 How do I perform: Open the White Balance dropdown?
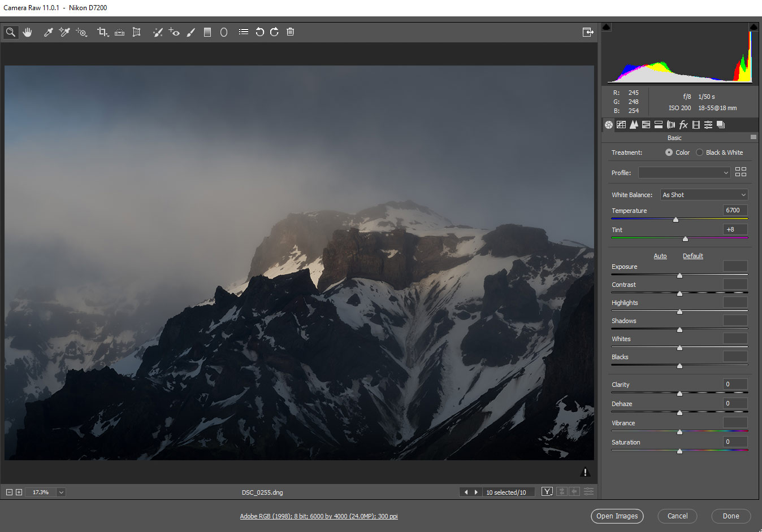point(704,194)
